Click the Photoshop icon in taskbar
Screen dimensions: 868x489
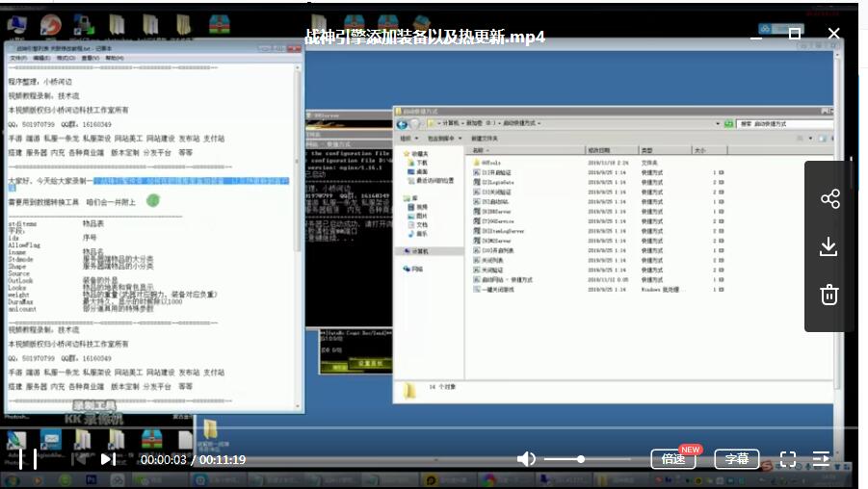[x=92, y=478]
